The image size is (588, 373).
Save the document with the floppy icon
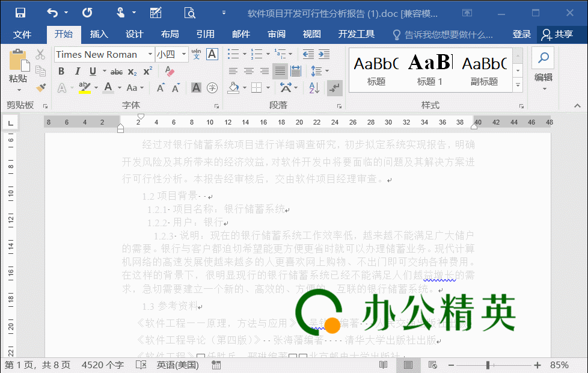coord(20,13)
